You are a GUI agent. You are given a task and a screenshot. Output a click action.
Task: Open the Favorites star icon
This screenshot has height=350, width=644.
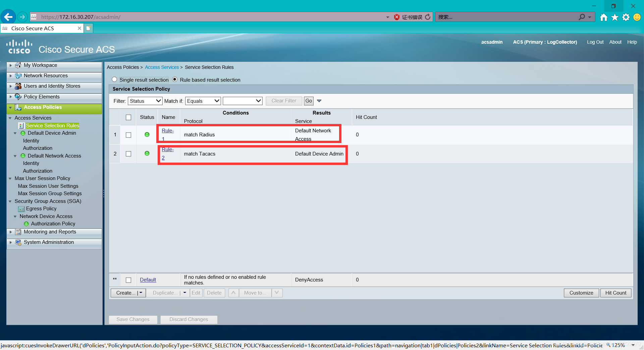(x=615, y=17)
